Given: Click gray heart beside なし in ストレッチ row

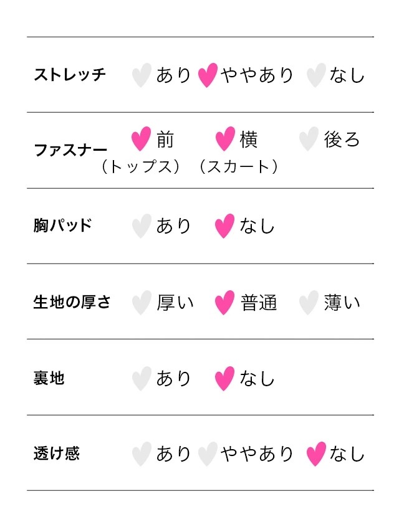Looking at the screenshot, I should click(x=316, y=75).
